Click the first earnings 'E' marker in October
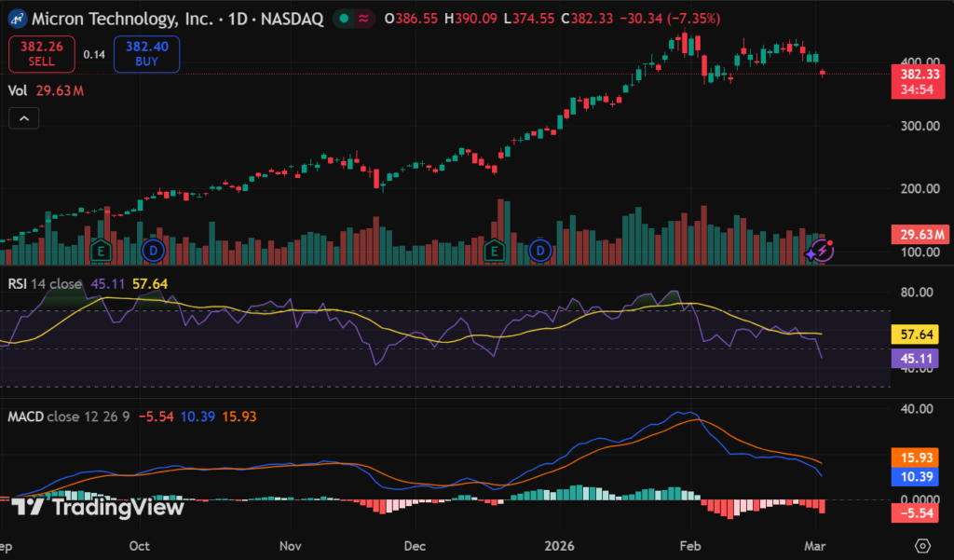This screenshot has width=954, height=560. coord(103,250)
